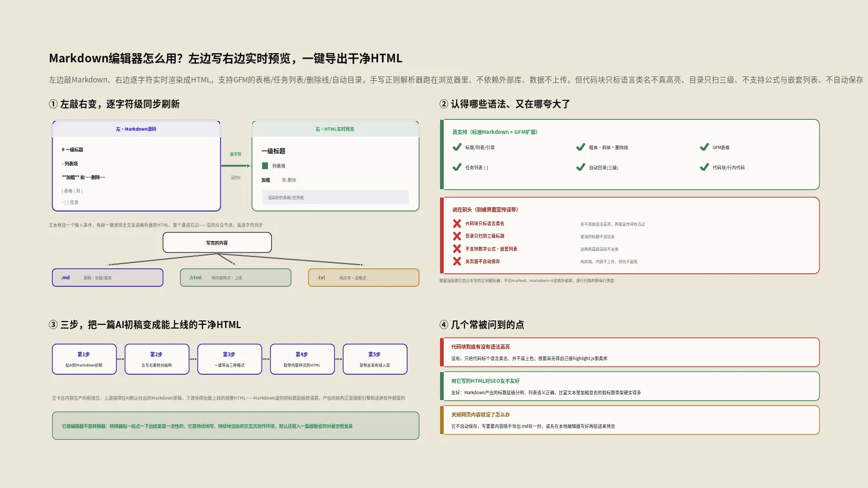
Task: Click the .html export box
Action: click(x=235, y=278)
